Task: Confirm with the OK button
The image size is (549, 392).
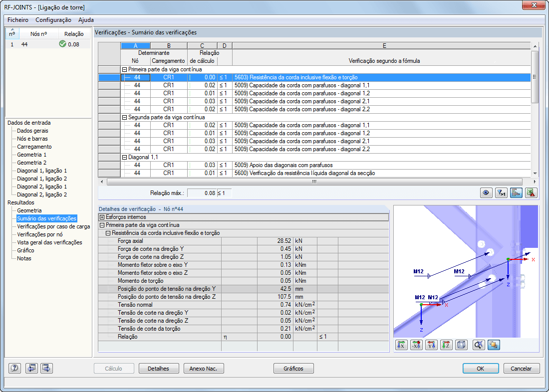Action: [x=480, y=369]
